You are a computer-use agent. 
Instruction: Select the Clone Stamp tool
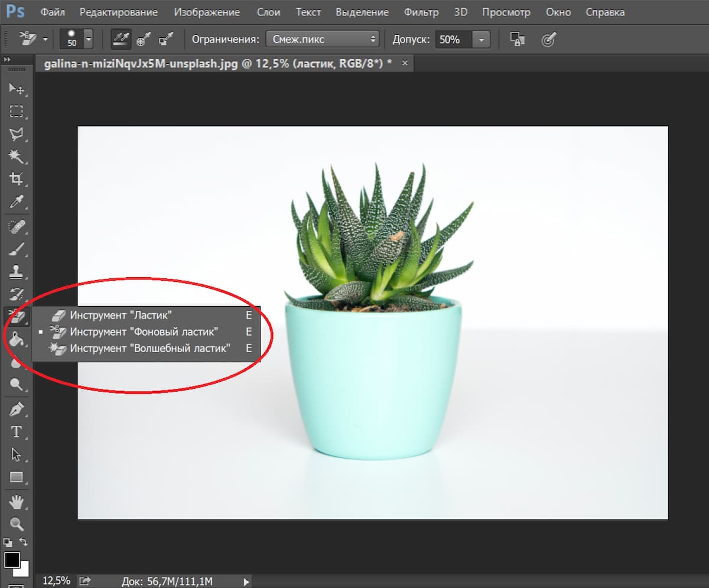tap(16, 271)
